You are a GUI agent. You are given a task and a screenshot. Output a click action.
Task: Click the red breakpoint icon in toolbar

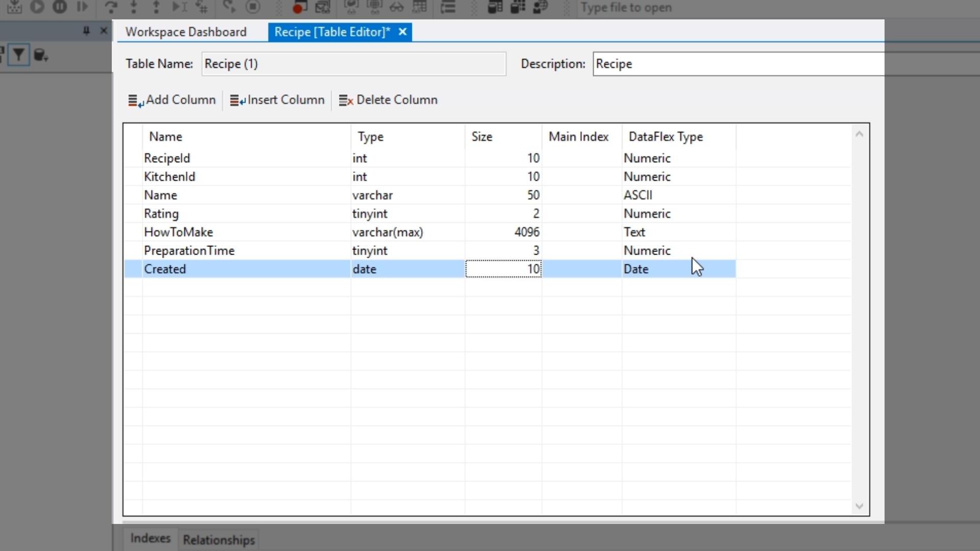(x=299, y=7)
